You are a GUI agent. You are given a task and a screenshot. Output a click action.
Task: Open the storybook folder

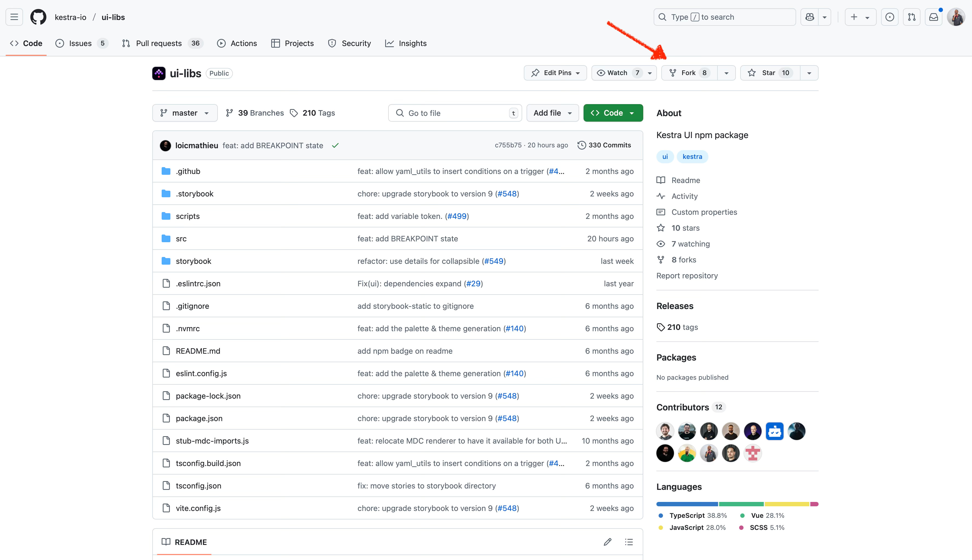(193, 261)
